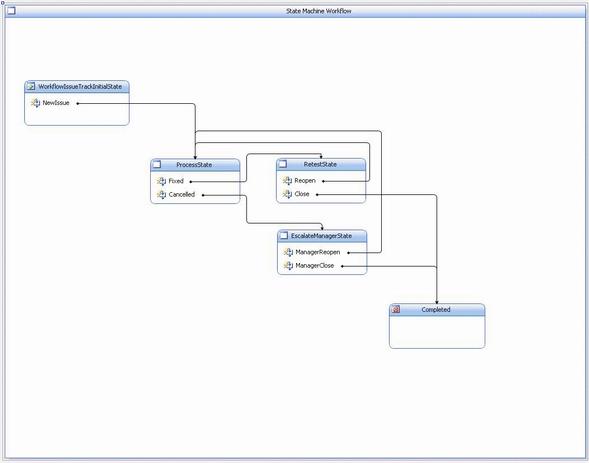Select the Reopen event icon
This screenshot has width=589, height=463.
click(287, 181)
